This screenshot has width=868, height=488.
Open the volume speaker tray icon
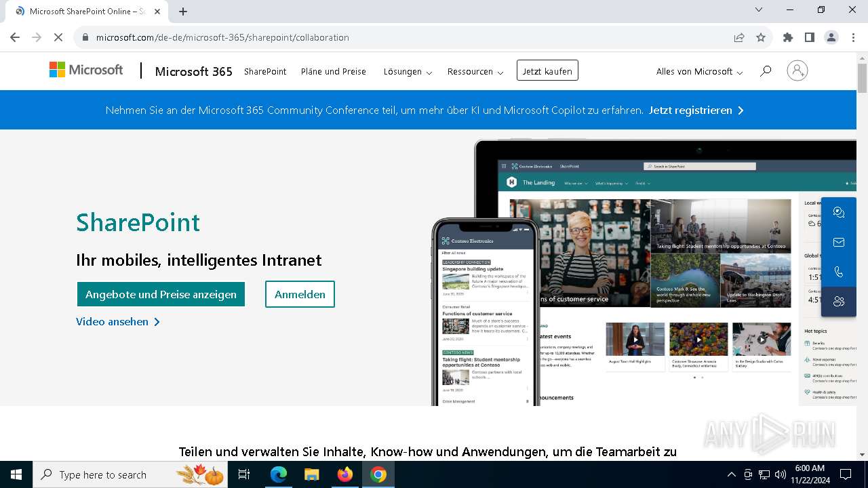click(x=781, y=474)
